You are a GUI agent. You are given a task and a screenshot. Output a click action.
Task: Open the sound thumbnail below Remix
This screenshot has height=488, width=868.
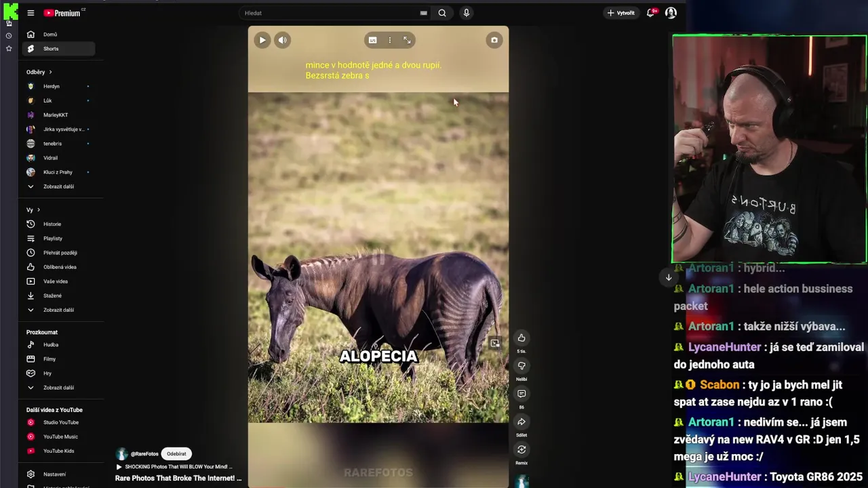pyautogui.click(x=521, y=481)
